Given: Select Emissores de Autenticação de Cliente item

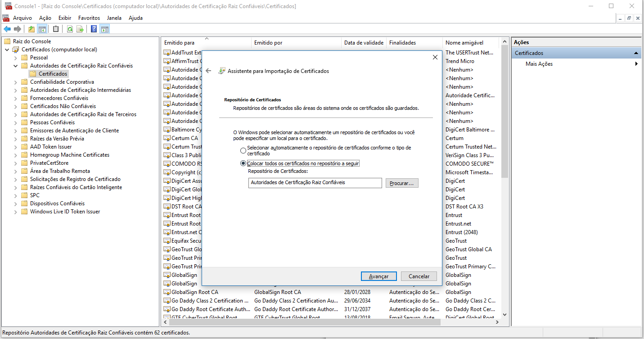Looking at the screenshot, I should pyautogui.click(x=74, y=131).
